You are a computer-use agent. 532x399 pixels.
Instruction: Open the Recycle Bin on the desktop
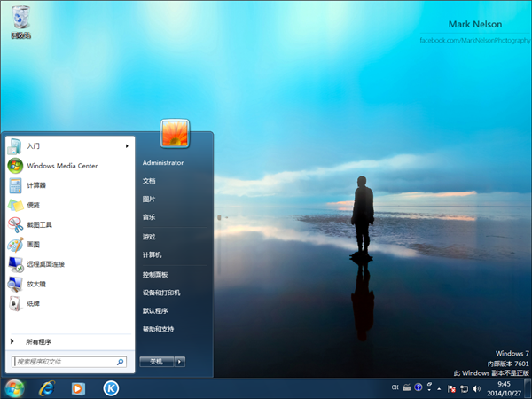(x=20, y=20)
